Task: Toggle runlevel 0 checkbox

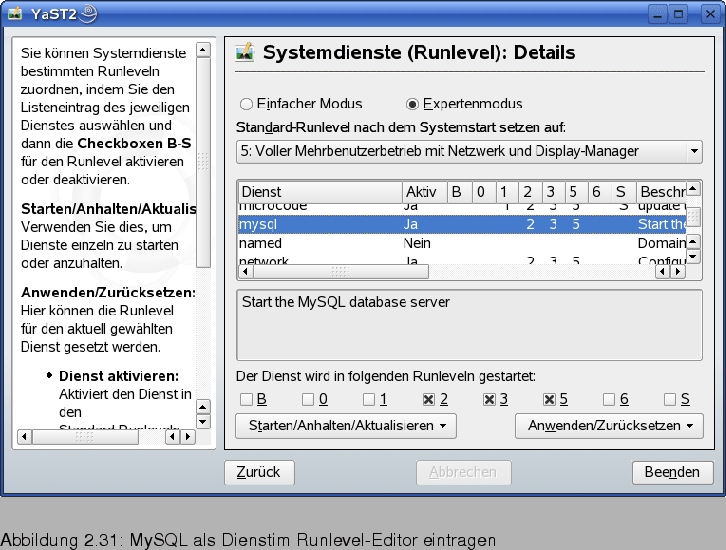Action: pos(308,399)
